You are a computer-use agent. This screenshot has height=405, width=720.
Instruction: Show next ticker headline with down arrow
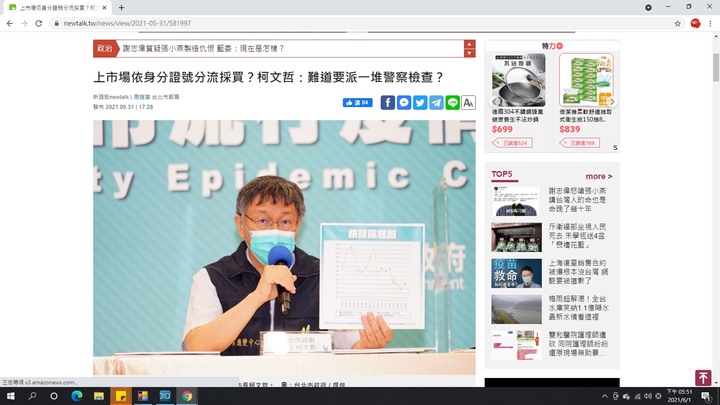pos(469,53)
